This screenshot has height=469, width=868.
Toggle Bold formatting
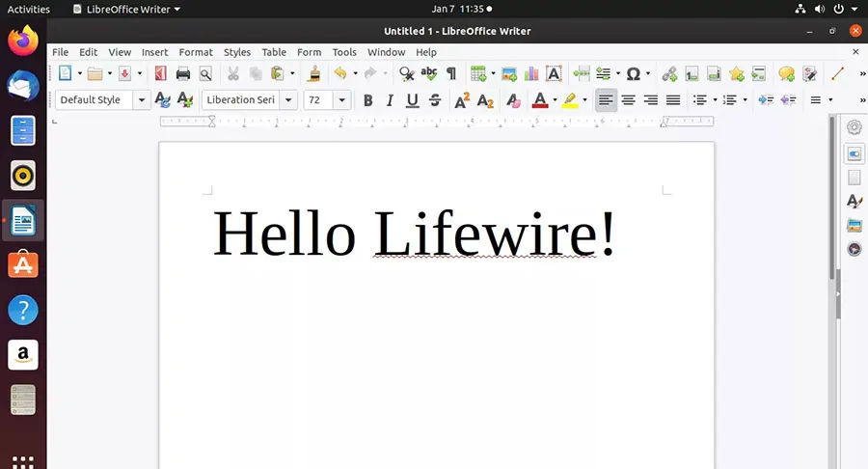click(x=367, y=100)
